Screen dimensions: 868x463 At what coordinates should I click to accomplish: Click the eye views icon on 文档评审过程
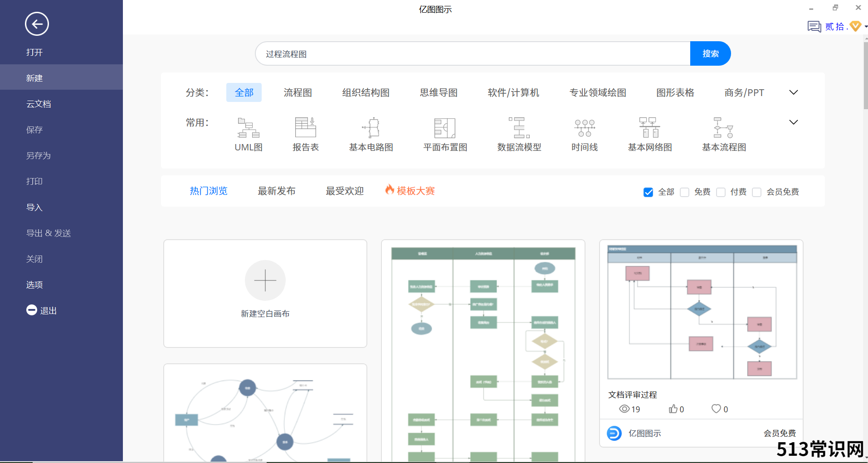624,409
